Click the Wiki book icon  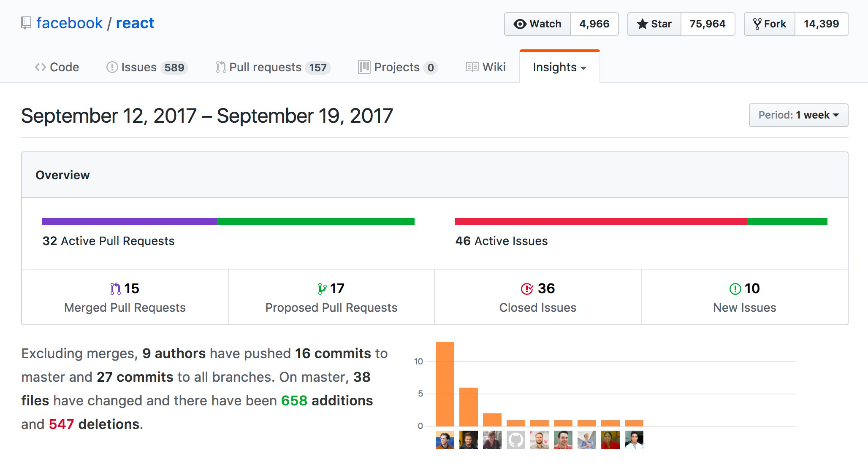click(x=472, y=67)
